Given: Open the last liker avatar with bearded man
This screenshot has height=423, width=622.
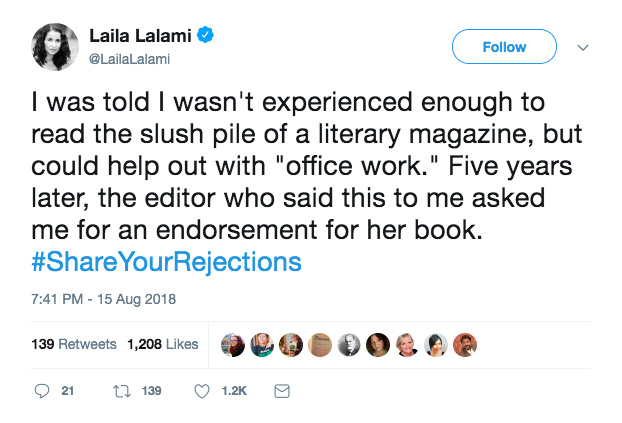Looking at the screenshot, I should coord(465,344).
